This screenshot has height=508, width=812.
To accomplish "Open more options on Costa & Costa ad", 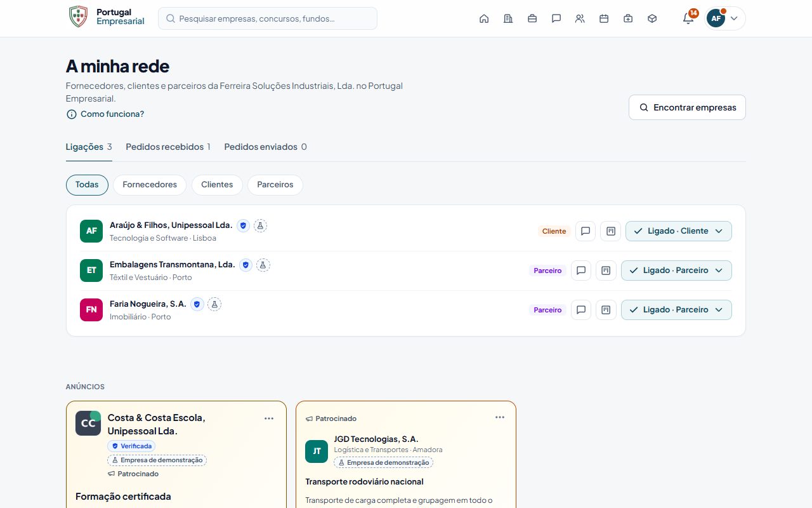I will pyautogui.click(x=269, y=418).
